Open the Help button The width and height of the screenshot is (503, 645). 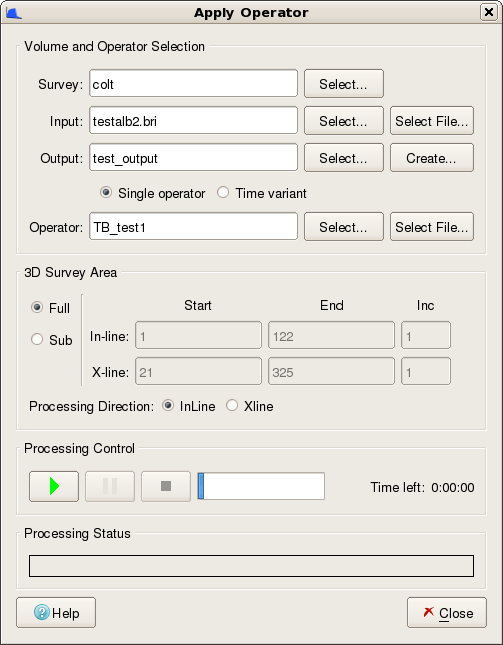[x=56, y=613]
